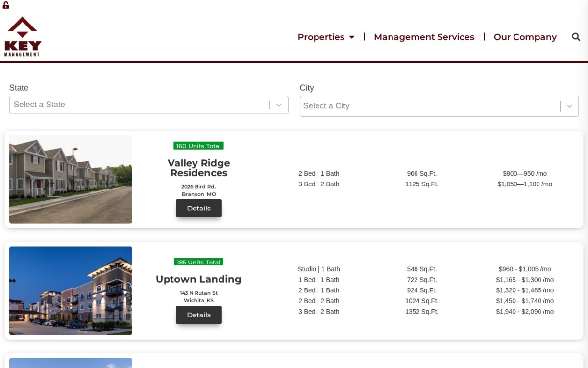Click the $1,320 - $1,485 /mo price

(x=525, y=290)
